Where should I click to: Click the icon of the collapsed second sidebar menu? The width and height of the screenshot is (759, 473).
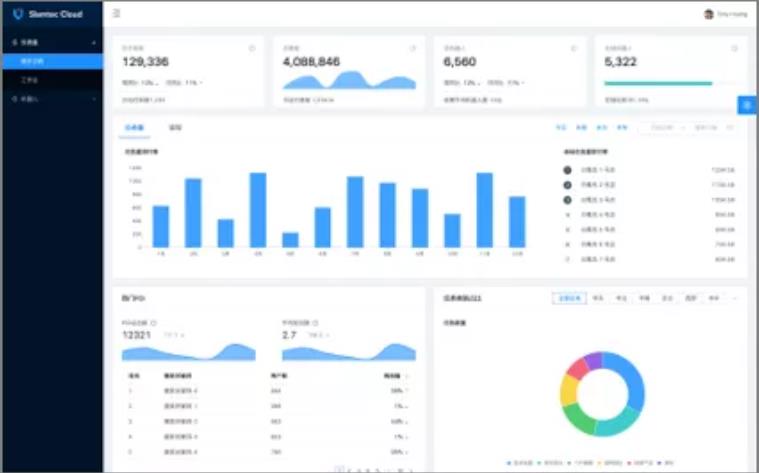click(15, 99)
